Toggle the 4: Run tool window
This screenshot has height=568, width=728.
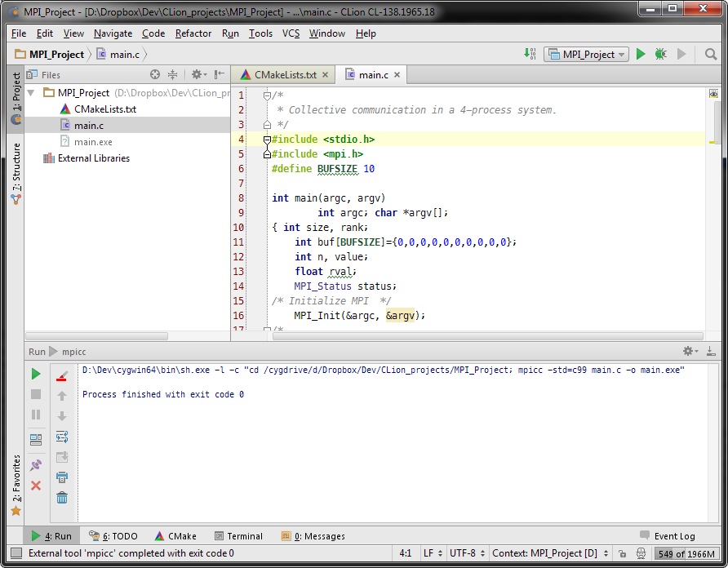point(51,536)
